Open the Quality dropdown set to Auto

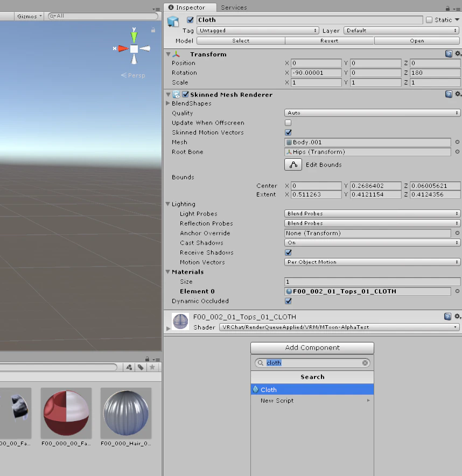(372, 113)
